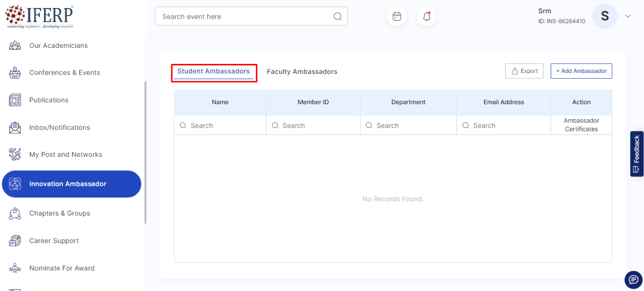Open the notification bell icon

tap(427, 17)
